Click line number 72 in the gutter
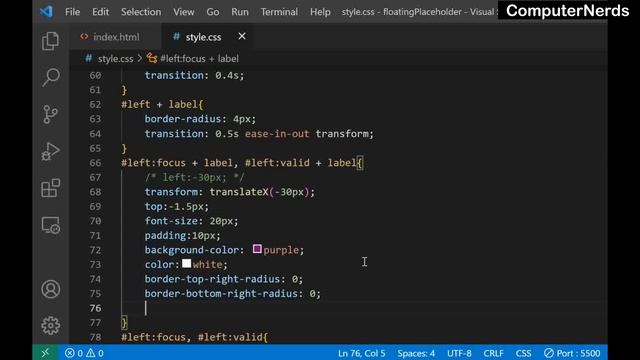640x360 pixels. click(95, 250)
